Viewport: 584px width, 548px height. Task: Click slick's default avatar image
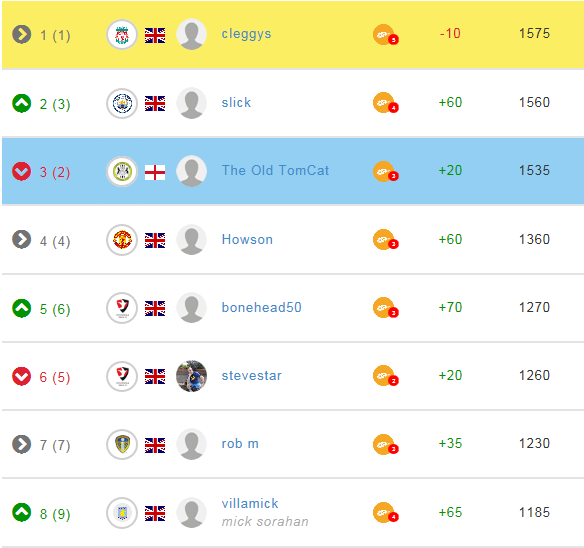[191, 103]
